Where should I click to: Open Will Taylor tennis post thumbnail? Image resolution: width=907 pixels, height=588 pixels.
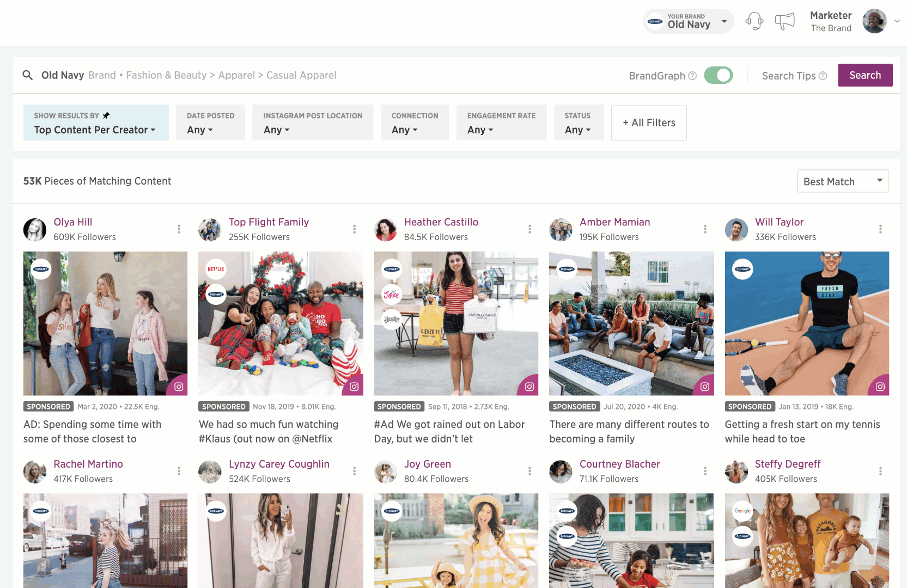tap(807, 323)
